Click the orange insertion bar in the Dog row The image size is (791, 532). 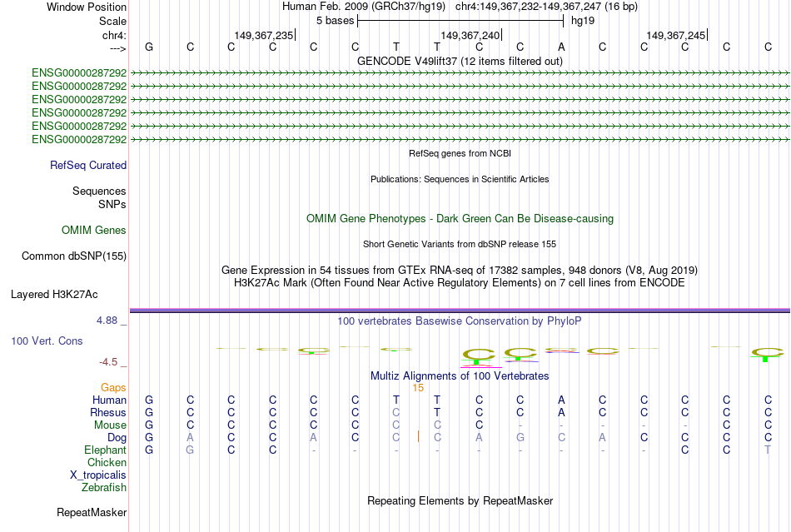418,437
